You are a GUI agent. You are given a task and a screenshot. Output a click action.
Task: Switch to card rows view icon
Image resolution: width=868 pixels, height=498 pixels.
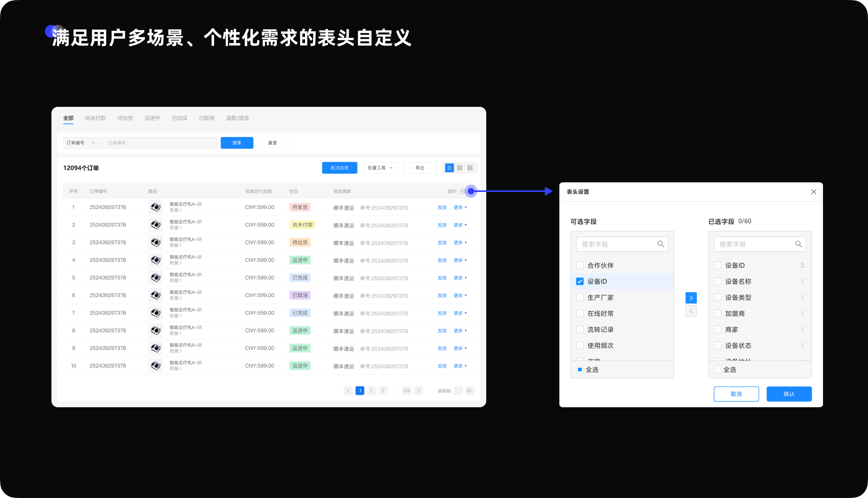470,168
